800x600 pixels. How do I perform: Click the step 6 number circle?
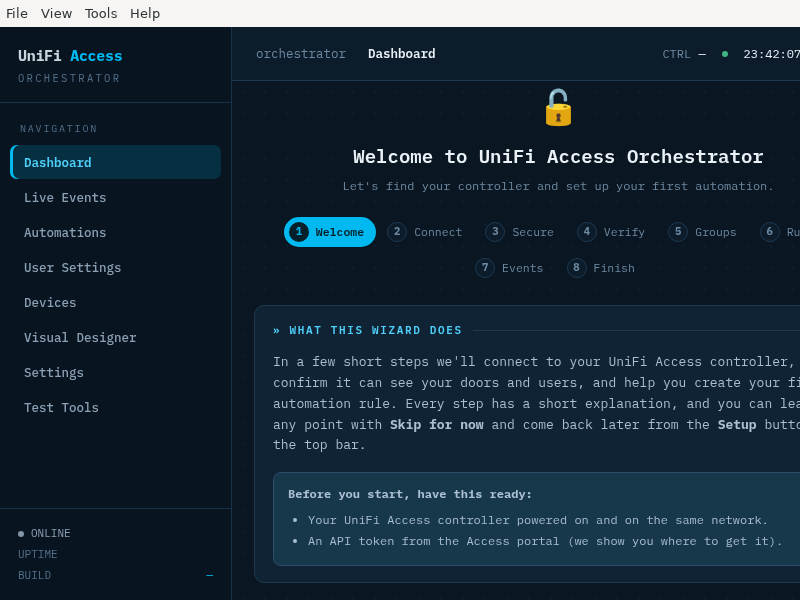(x=769, y=232)
